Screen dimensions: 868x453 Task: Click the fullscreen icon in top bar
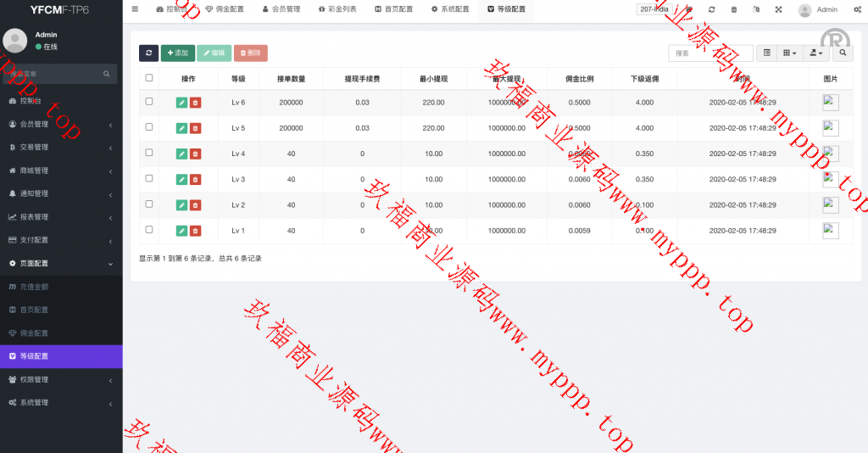(x=779, y=9)
